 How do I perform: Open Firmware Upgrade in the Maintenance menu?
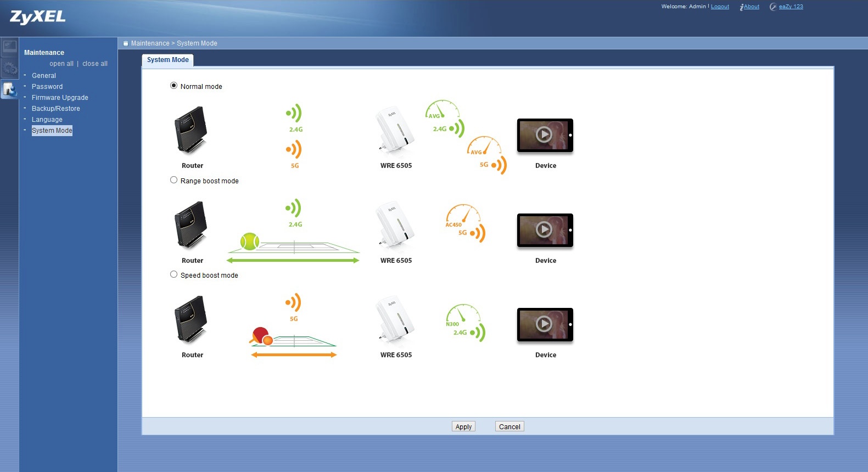pos(60,98)
